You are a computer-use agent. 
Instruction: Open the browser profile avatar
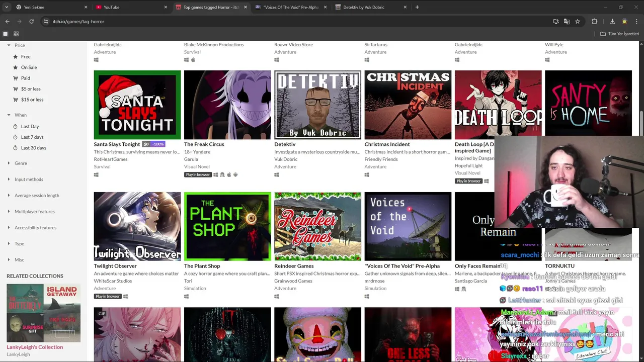624,22
